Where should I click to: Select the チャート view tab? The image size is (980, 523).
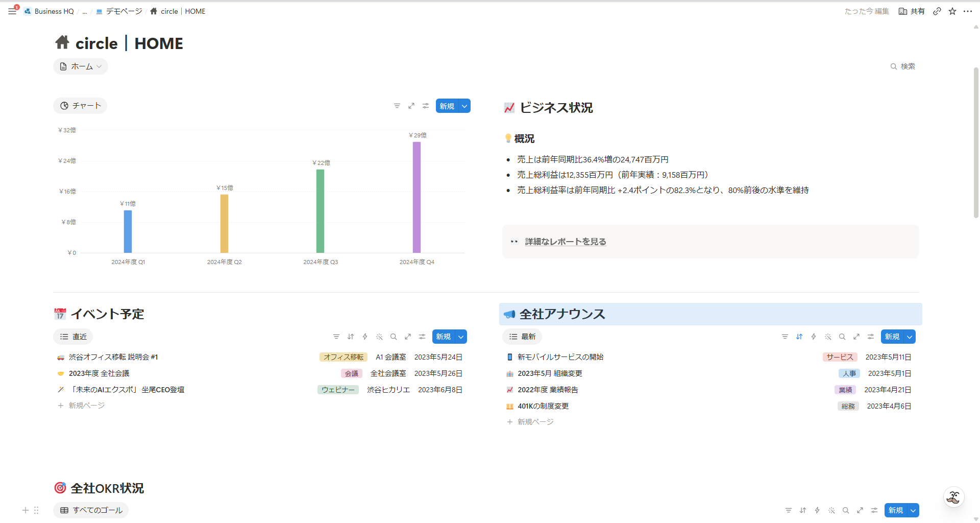[x=80, y=106]
